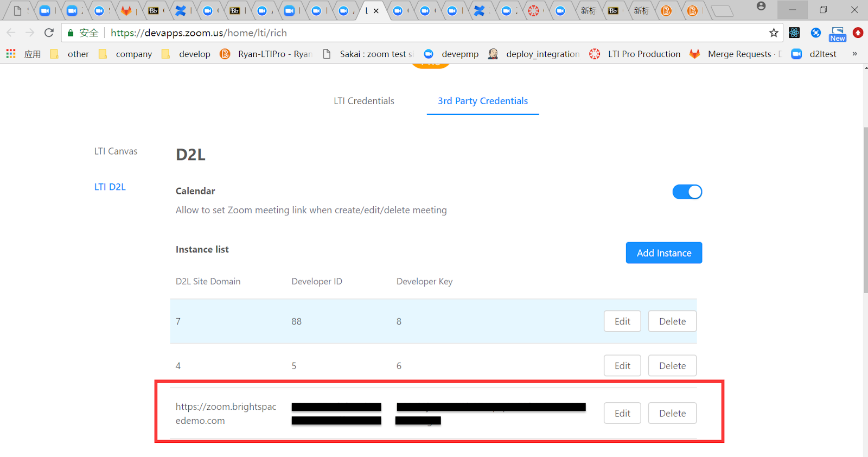Reload the current page

click(49, 33)
